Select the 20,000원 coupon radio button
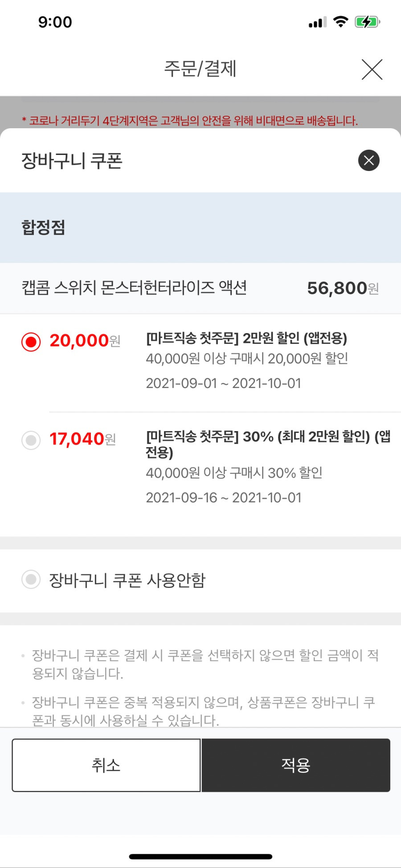The width and height of the screenshot is (401, 868). [31, 342]
